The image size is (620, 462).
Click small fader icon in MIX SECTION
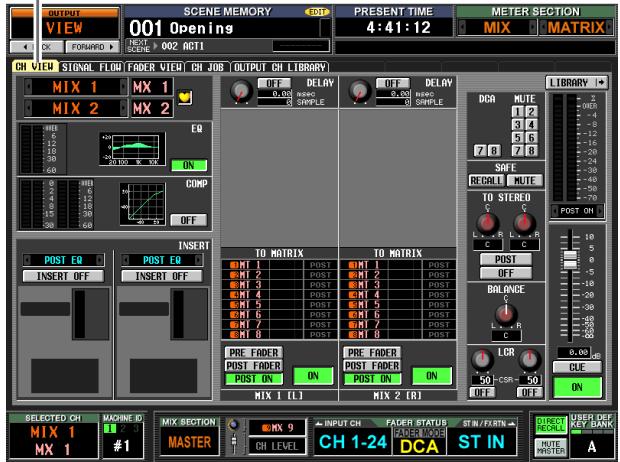(x=234, y=443)
